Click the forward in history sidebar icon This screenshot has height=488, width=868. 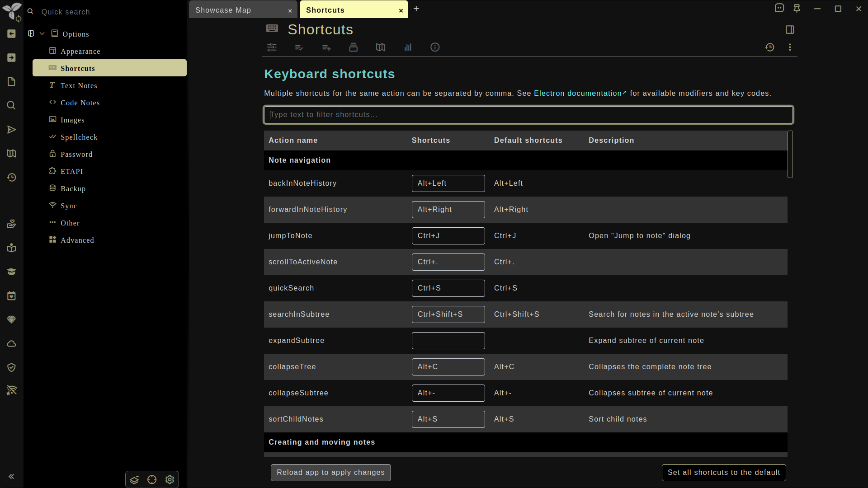click(12, 58)
